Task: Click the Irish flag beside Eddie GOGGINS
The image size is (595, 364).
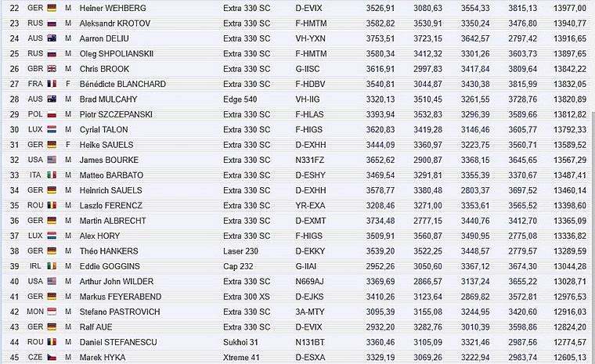Action: [52, 266]
